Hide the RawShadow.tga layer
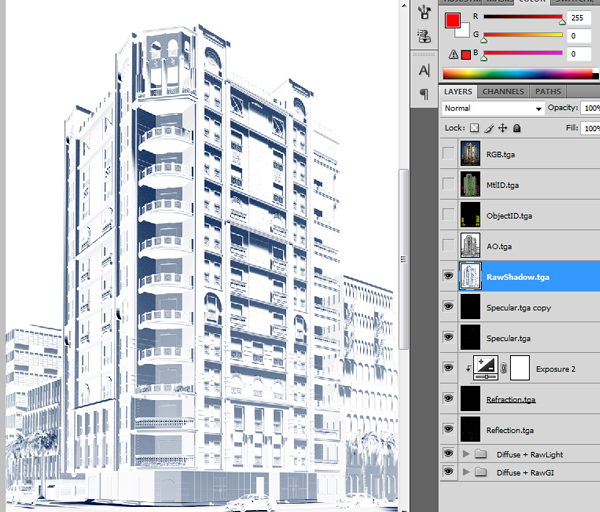The width and height of the screenshot is (600, 512). click(448, 277)
